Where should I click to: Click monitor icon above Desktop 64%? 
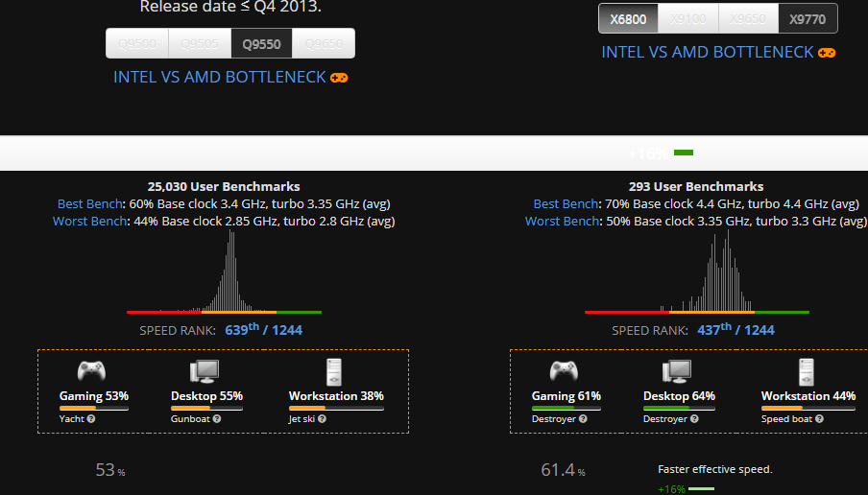(x=677, y=371)
